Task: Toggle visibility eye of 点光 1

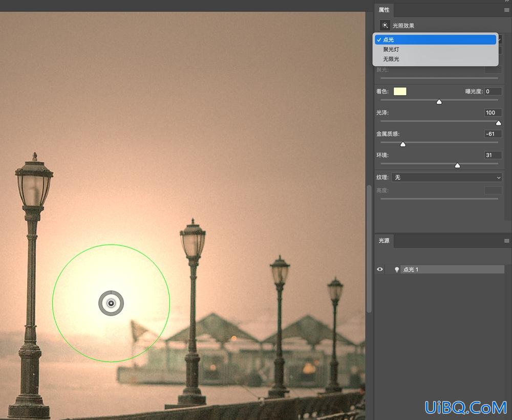Action: click(380, 269)
